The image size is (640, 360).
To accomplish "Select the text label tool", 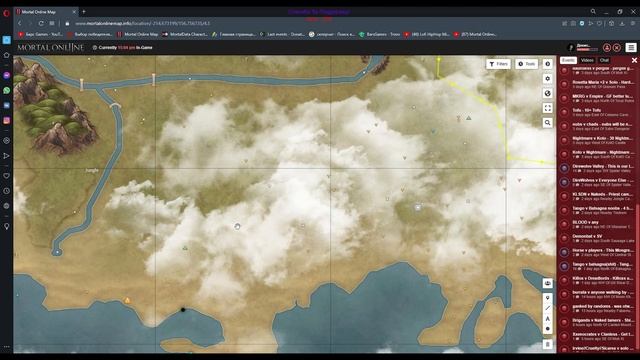I will 548,318.
